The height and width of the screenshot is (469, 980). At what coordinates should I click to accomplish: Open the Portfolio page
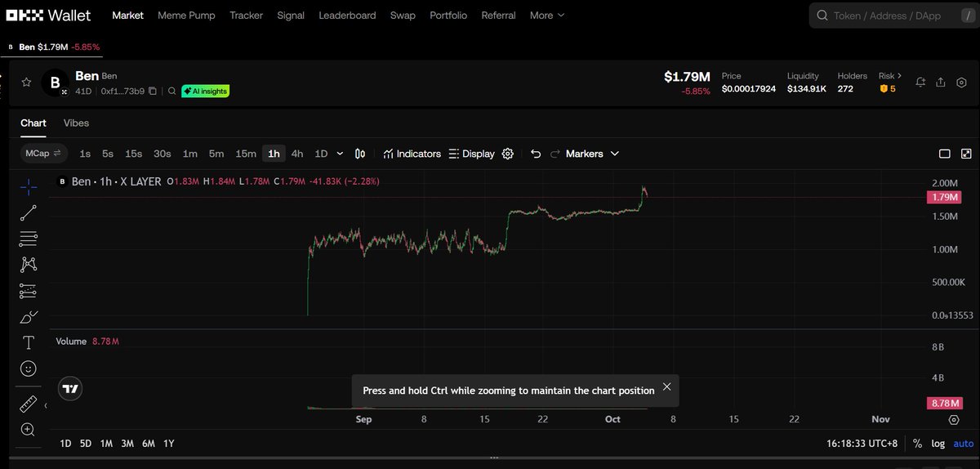point(448,16)
